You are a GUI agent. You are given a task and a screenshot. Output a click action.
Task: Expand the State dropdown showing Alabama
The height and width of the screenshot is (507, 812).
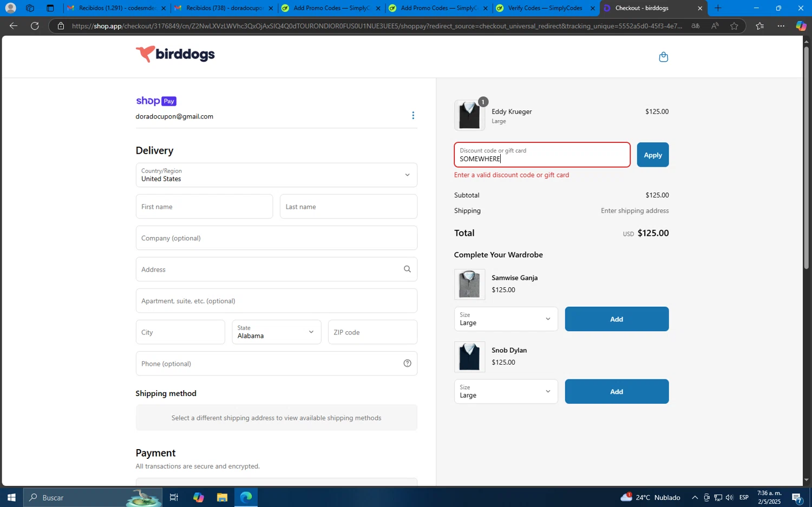point(276,332)
